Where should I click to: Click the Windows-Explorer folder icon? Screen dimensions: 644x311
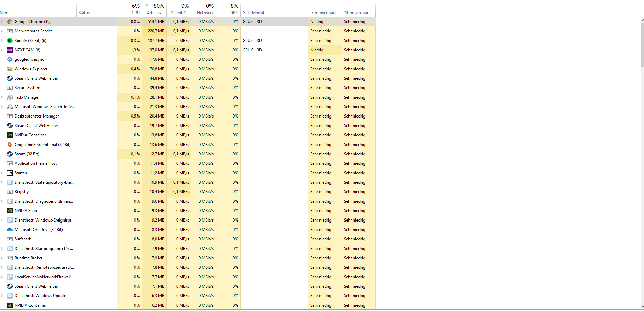click(10, 69)
